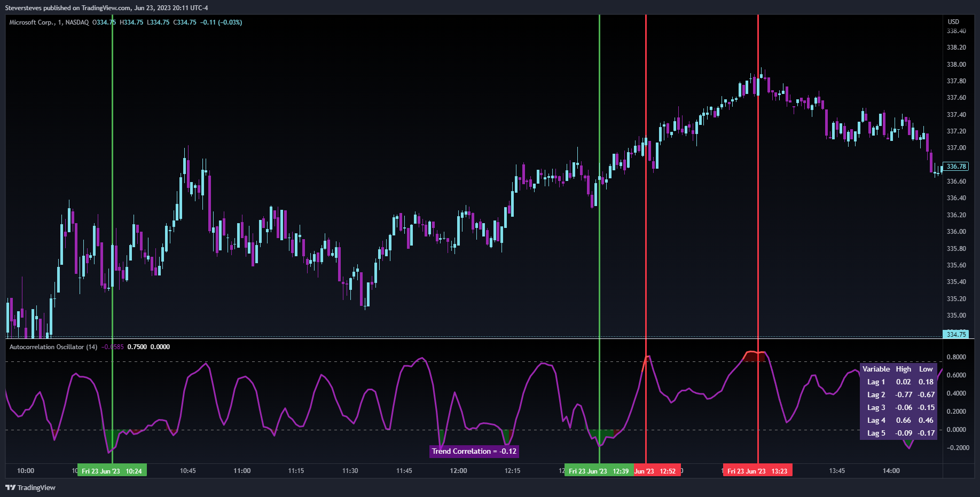Click the 336.40 price axis label
This screenshot has height=497, width=980.
pos(956,198)
